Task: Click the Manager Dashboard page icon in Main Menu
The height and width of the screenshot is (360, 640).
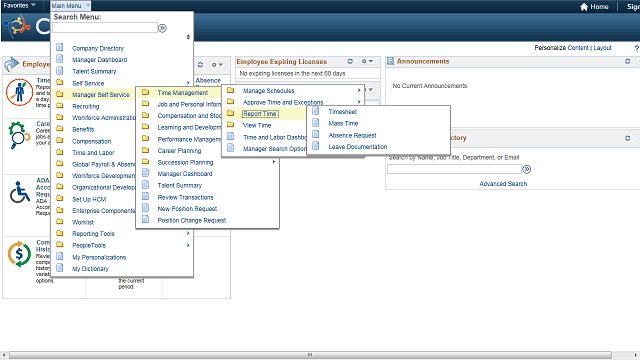Action: coord(60,59)
